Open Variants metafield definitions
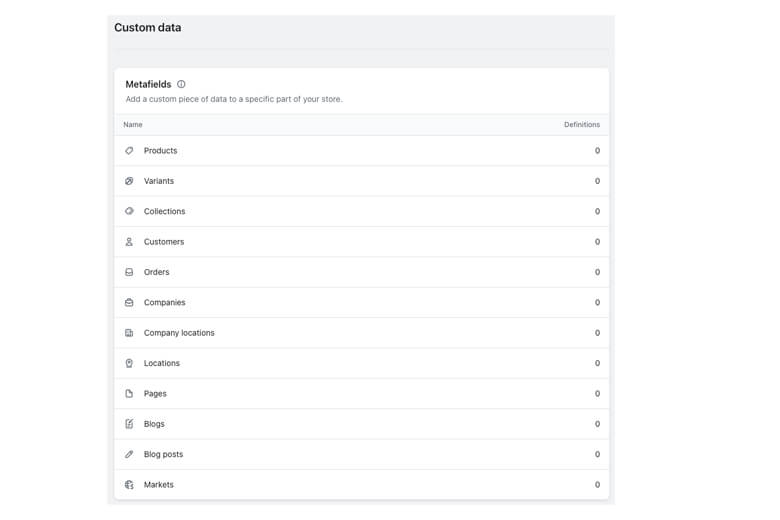 point(159,181)
